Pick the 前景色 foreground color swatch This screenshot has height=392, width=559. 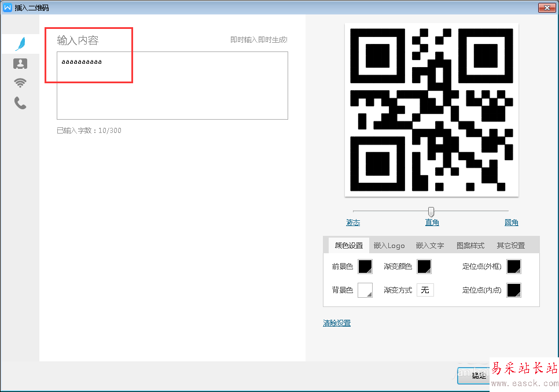click(x=365, y=267)
